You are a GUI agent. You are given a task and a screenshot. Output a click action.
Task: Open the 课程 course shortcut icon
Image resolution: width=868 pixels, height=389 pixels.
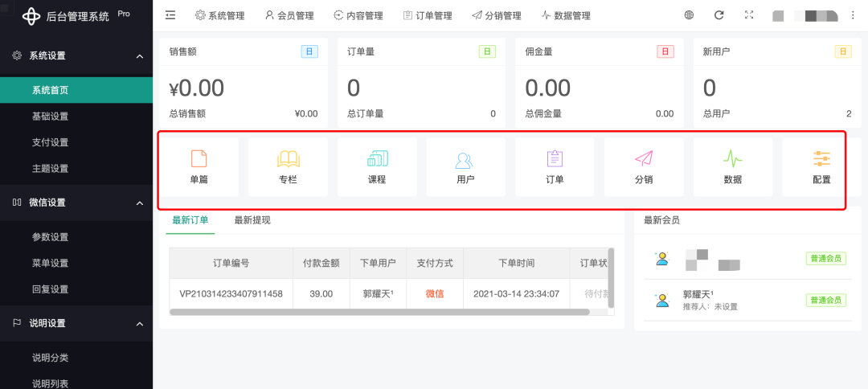377,159
